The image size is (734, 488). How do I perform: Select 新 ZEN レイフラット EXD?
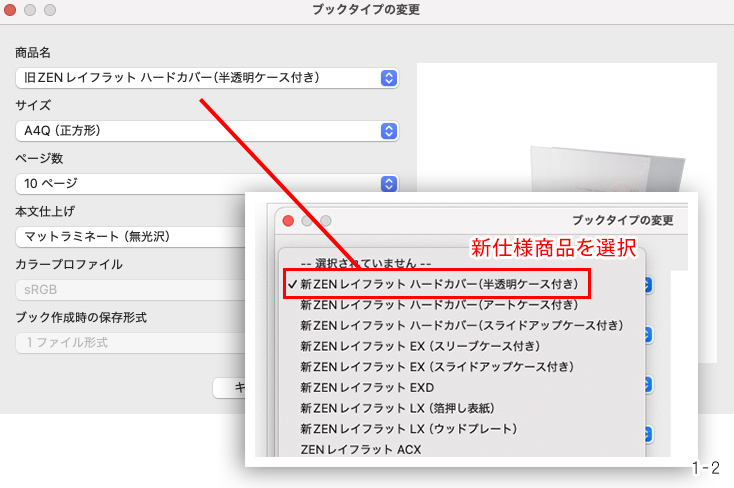pyautogui.click(x=367, y=388)
